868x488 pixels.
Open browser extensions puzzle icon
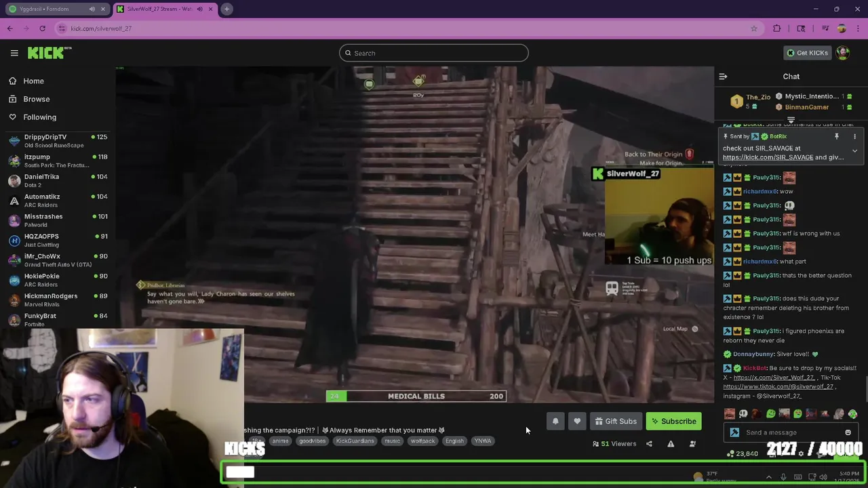777,28
